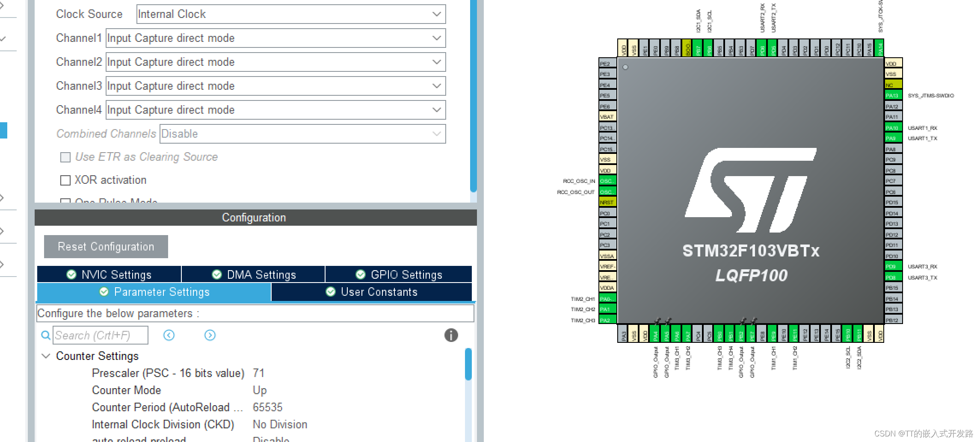The width and height of the screenshot is (980, 442).
Task: Click the VDDA pin on the chip
Action: [607, 288]
